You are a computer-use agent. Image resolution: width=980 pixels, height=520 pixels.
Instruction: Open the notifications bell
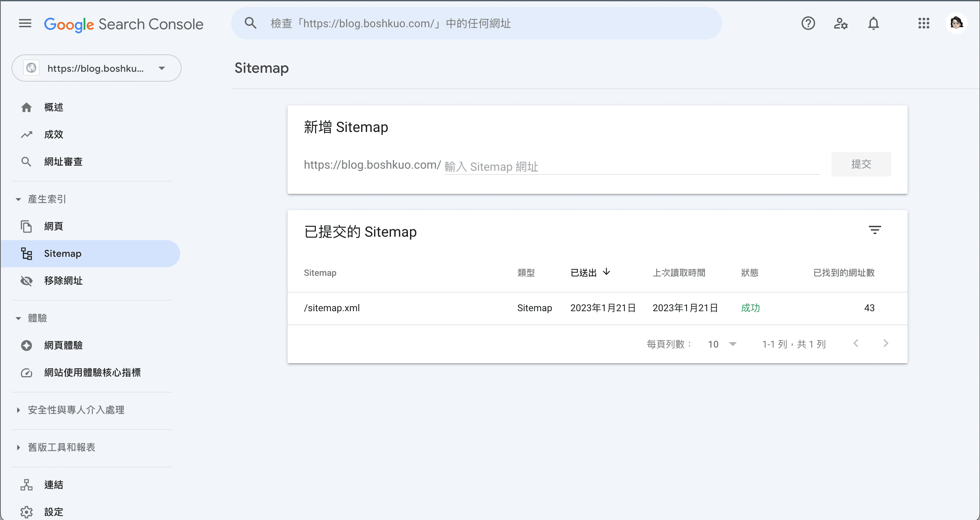874,23
